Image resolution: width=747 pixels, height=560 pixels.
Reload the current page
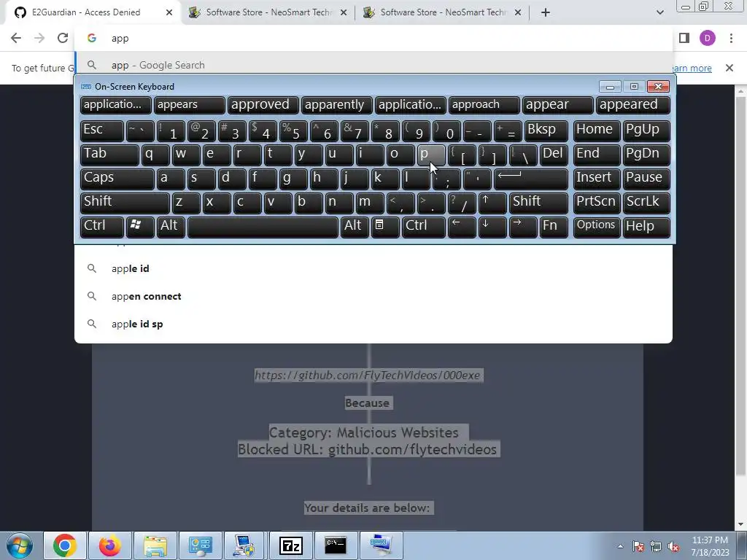63,38
